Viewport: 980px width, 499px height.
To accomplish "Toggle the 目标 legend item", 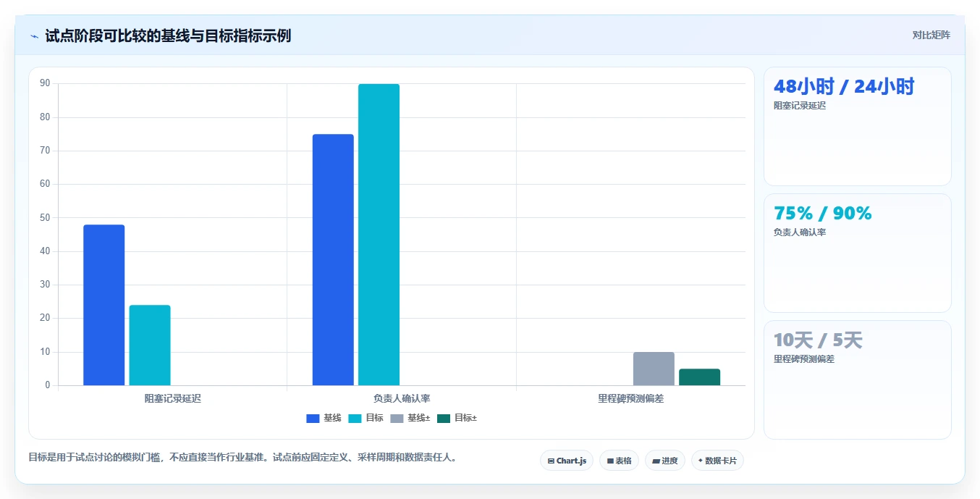I will 366,418.
